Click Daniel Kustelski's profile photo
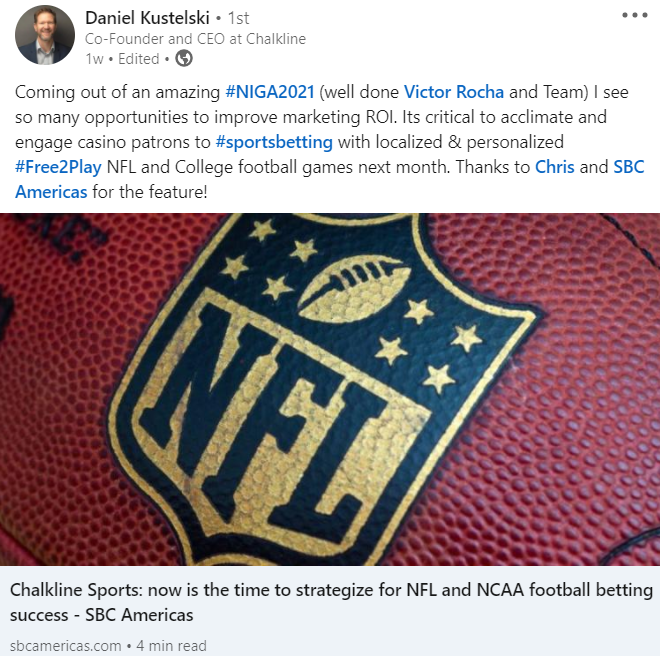660x656 pixels. pyautogui.click(x=45, y=35)
